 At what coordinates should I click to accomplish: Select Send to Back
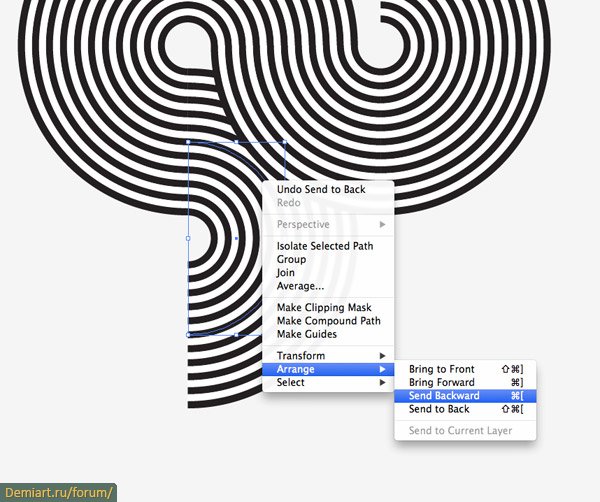pos(465,409)
